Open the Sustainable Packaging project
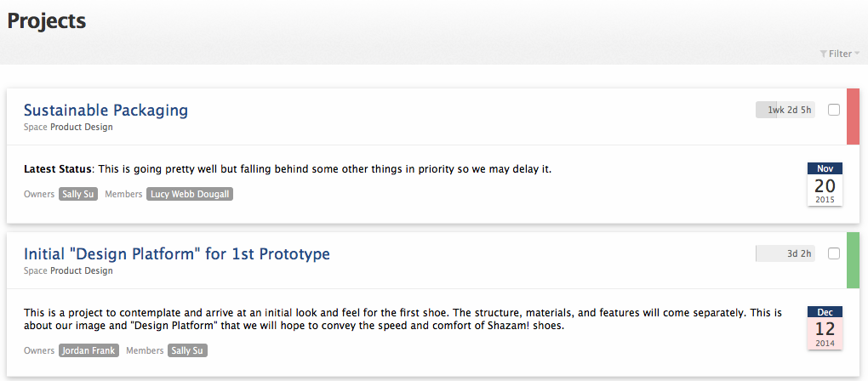 tap(106, 111)
